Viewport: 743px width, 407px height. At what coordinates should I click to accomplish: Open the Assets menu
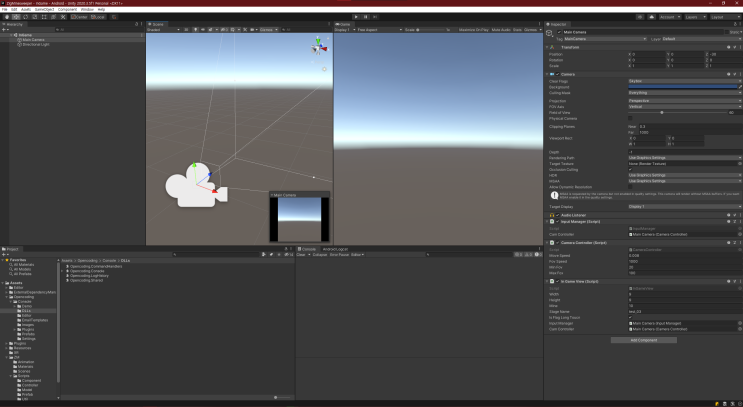point(26,9)
